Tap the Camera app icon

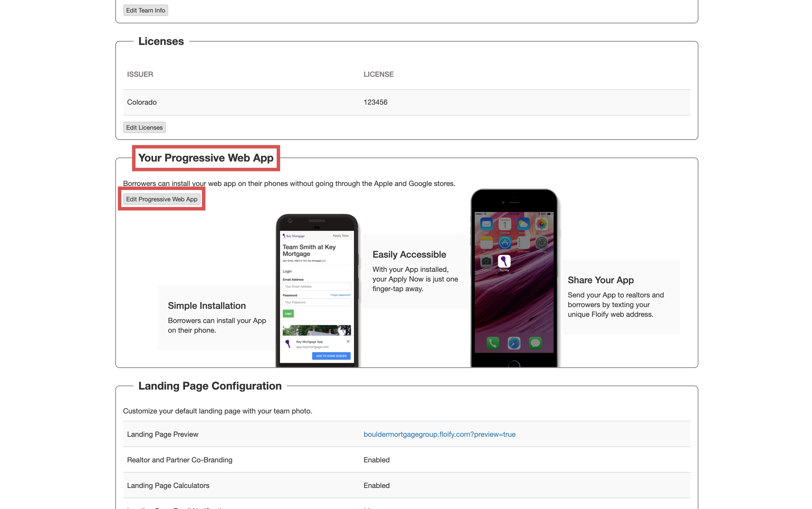[487, 262]
